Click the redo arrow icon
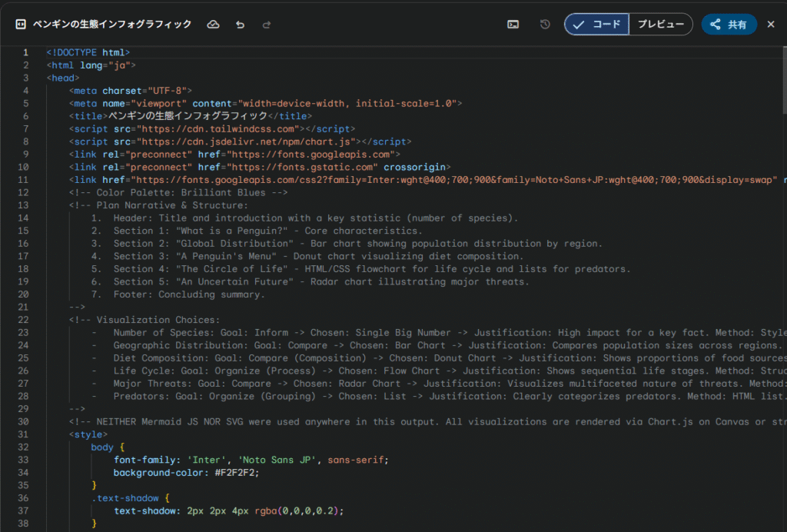Screen dimensions: 787x532 click(x=267, y=25)
